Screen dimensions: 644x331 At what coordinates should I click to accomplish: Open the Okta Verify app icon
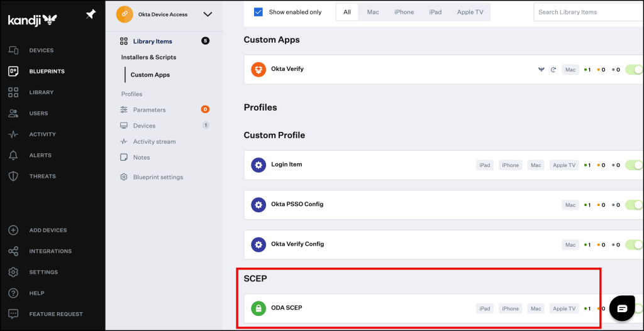tap(258, 70)
